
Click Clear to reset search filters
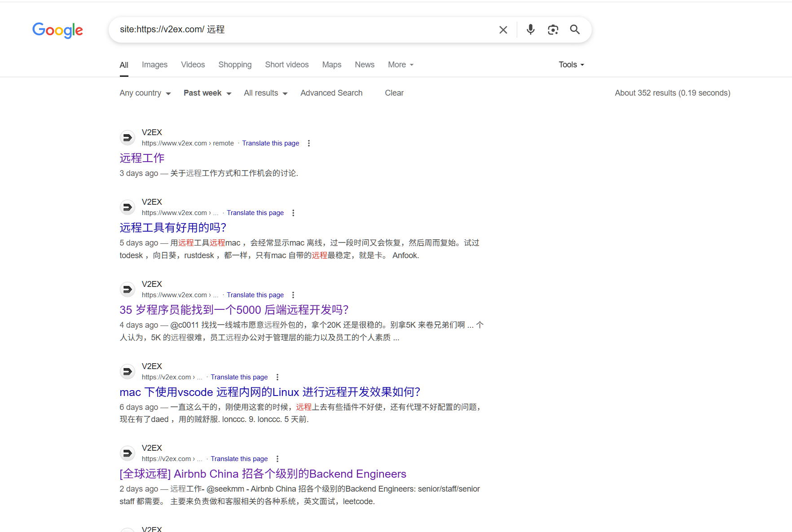[394, 93]
